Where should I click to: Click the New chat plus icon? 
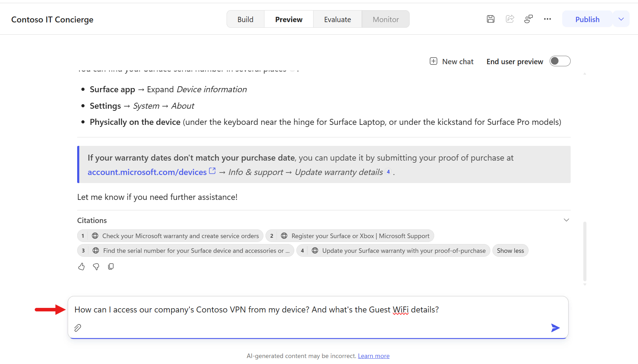pyautogui.click(x=434, y=61)
